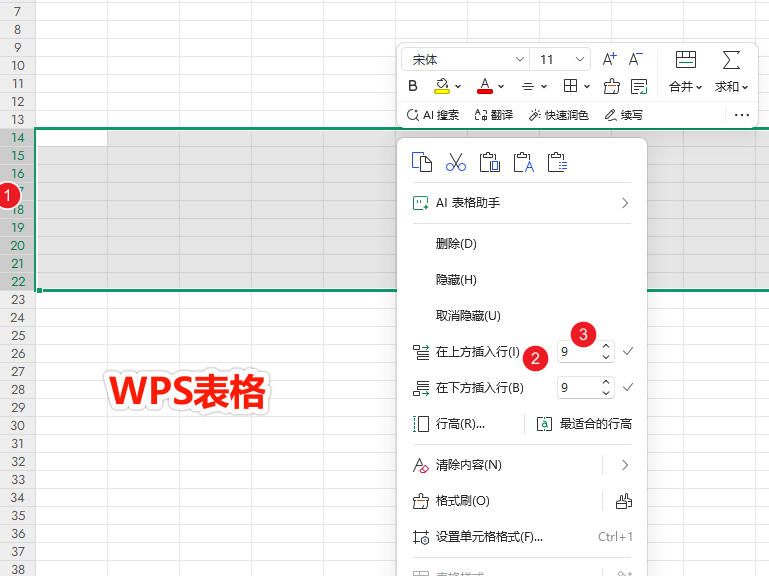
Task: Open 行高(R)... row height dialog
Action: tap(460, 424)
